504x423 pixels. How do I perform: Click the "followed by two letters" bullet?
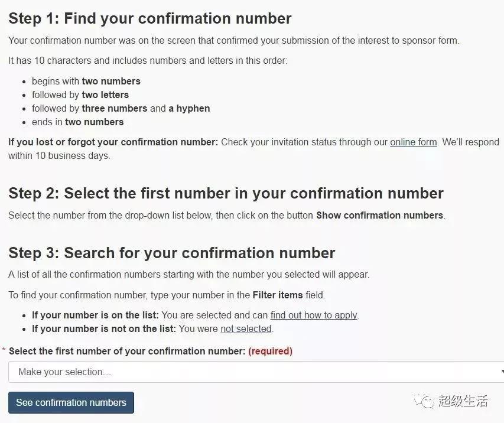pos(80,95)
